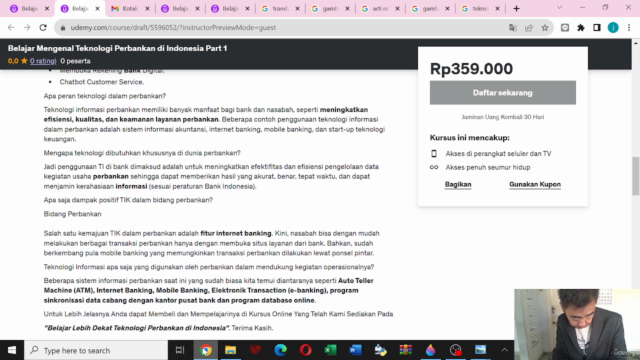Close the active Belajar tab
The image size is (640, 360).
[97, 9]
